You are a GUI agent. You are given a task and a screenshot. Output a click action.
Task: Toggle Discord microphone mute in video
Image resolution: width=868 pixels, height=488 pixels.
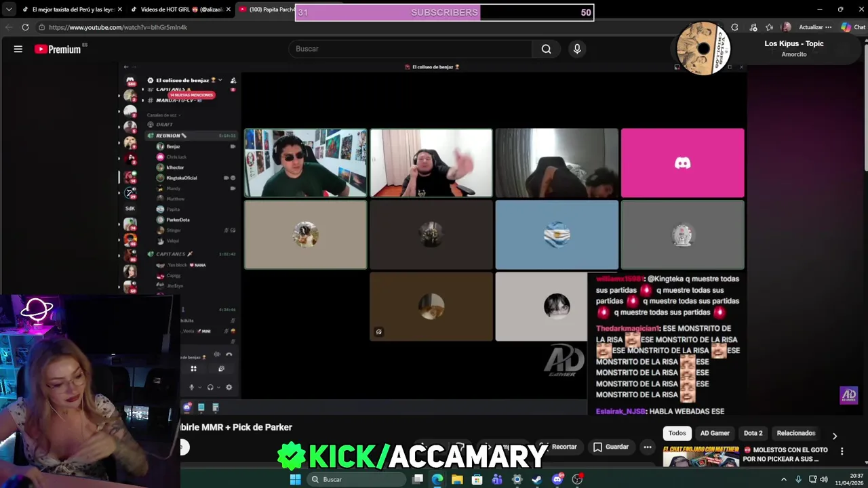pos(191,387)
